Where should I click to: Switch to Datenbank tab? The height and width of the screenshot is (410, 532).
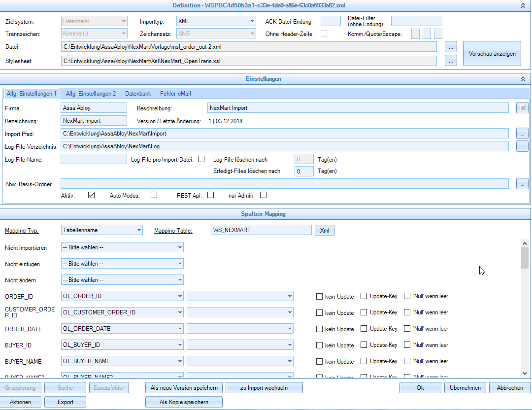[x=138, y=93]
